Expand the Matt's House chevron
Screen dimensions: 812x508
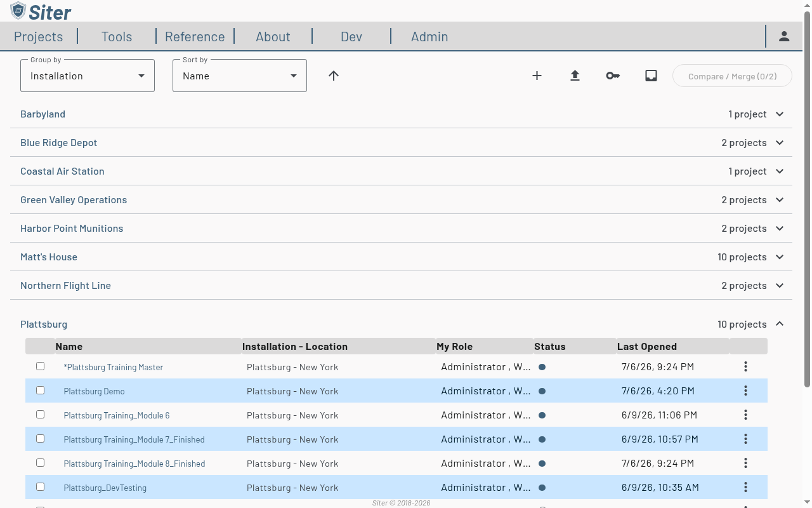point(780,257)
